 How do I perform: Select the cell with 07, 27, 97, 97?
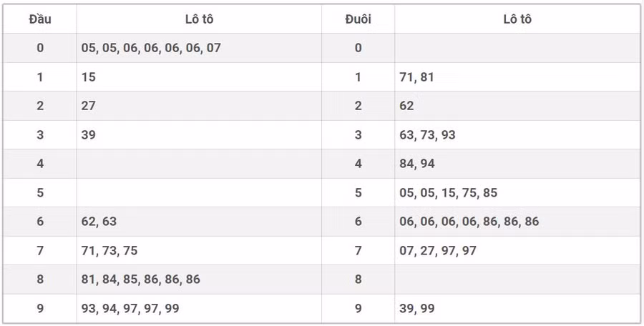point(438,251)
